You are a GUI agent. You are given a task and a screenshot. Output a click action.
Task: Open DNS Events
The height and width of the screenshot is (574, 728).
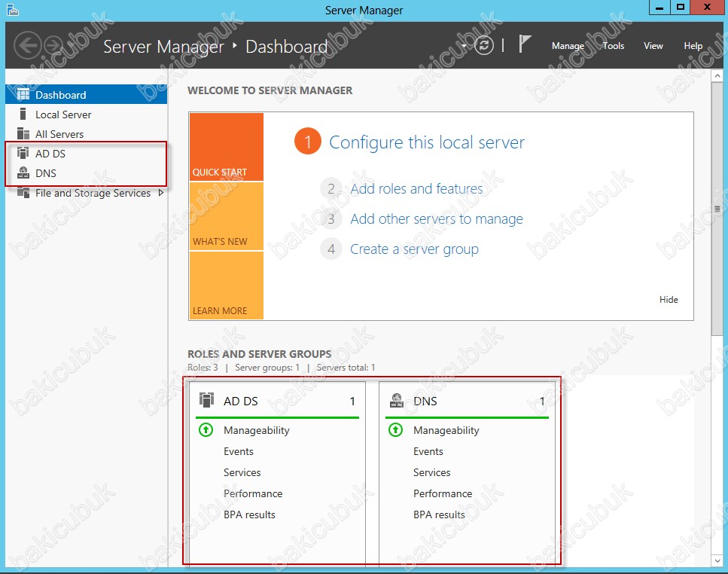tap(428, 451)
